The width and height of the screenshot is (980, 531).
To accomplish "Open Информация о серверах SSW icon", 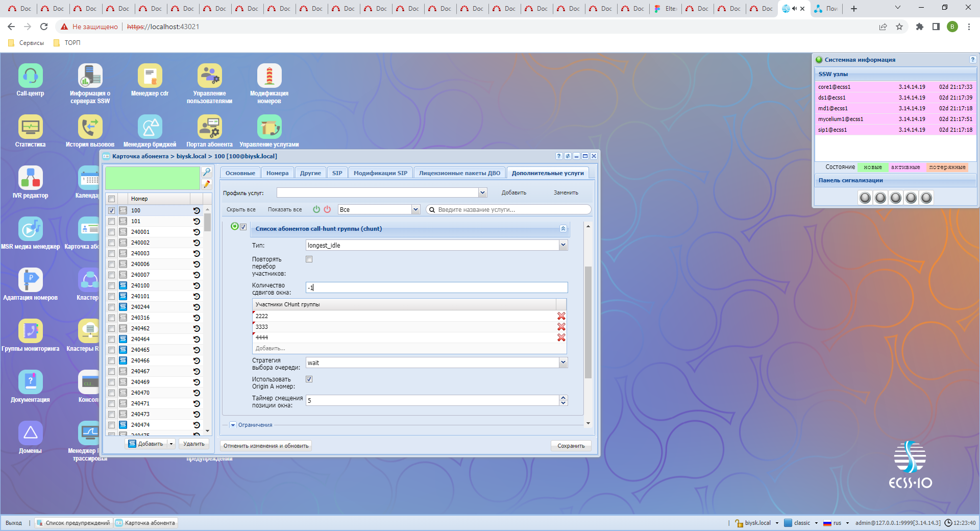I will pyautogui.click(x=90, y=76).
